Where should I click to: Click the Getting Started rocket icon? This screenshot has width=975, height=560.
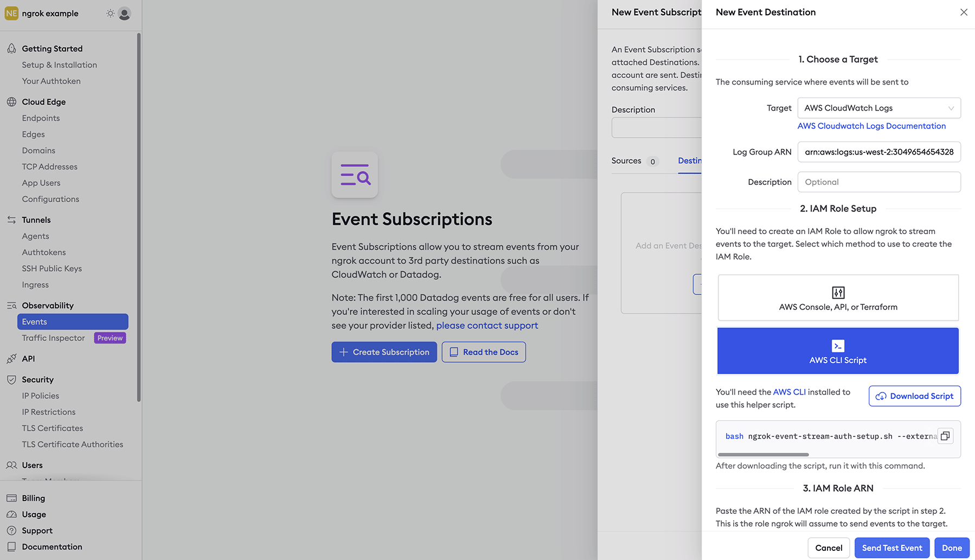click(x=11, y=48)
